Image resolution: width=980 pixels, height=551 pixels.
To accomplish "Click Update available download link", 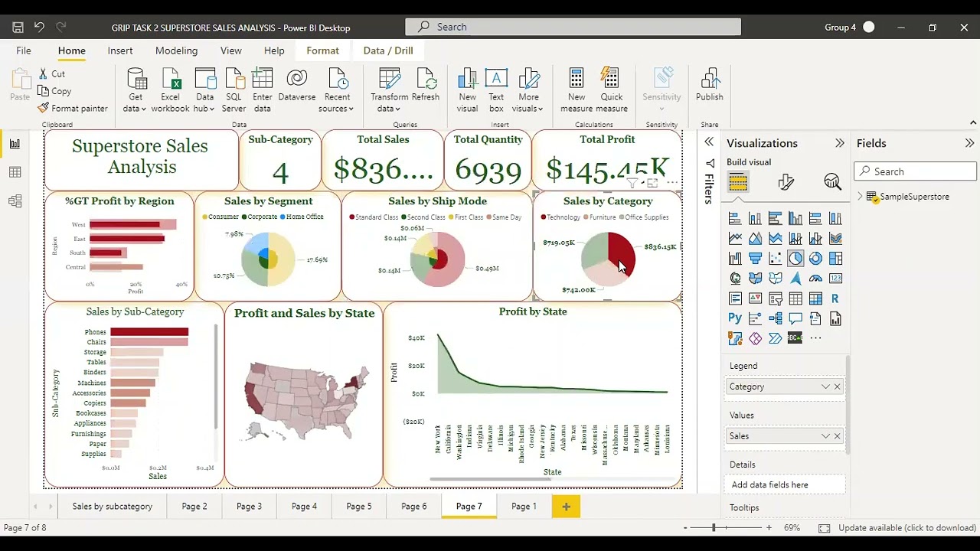I will (907, 528).
